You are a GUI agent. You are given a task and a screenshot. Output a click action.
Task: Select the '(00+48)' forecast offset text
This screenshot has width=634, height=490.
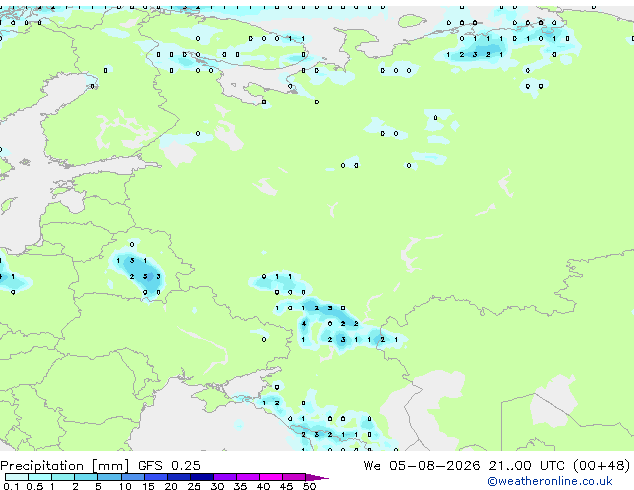click(602, 466)
